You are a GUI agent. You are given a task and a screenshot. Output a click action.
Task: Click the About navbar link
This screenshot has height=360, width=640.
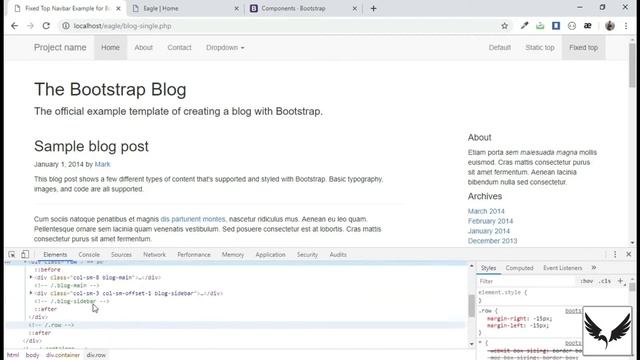pyautogui.click(x=143, y=47)
